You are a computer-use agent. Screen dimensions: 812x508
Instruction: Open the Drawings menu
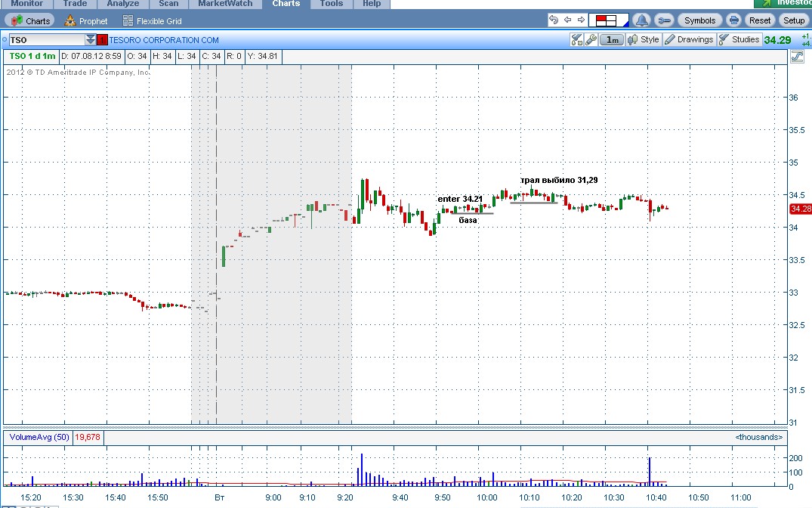(x=690, y=40)
